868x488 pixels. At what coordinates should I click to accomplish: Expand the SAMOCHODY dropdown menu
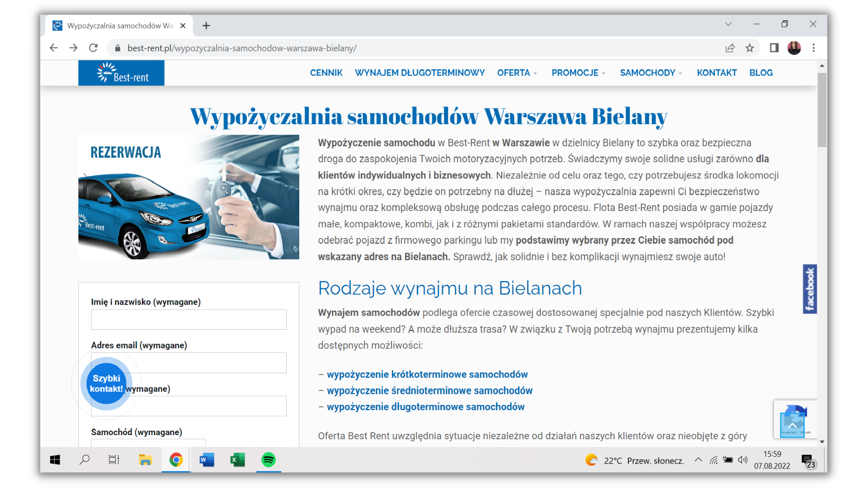pos(651,73)
